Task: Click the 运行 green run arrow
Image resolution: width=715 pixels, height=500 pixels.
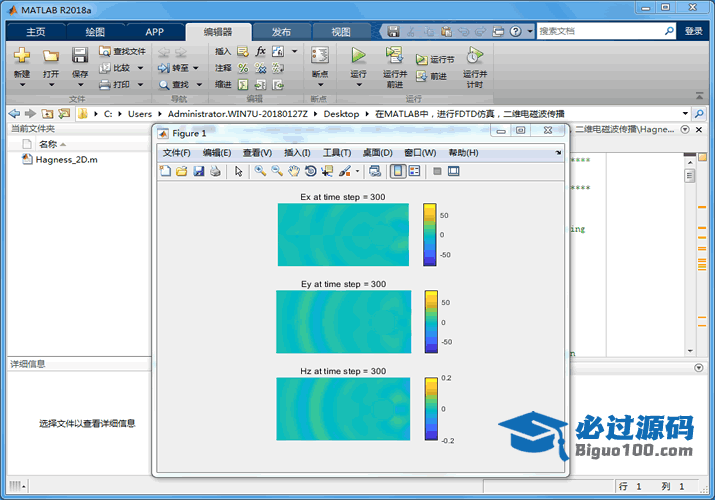Action: tap(358, 56)
